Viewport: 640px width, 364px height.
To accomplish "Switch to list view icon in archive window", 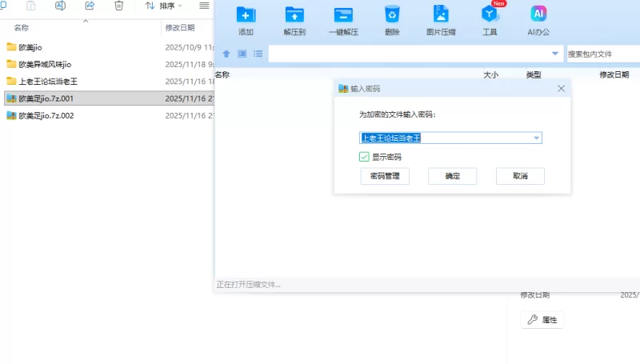I will pyautogui.click(x=258, y=54).
